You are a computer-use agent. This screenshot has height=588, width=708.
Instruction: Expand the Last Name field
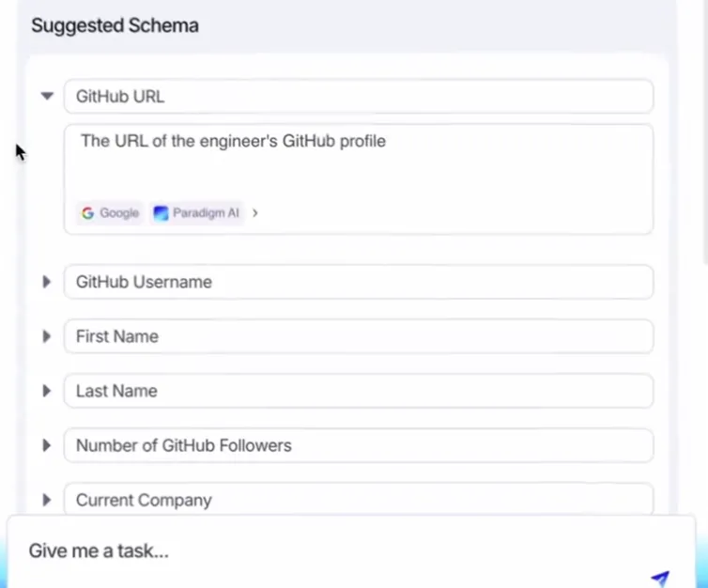coord(46,391)
